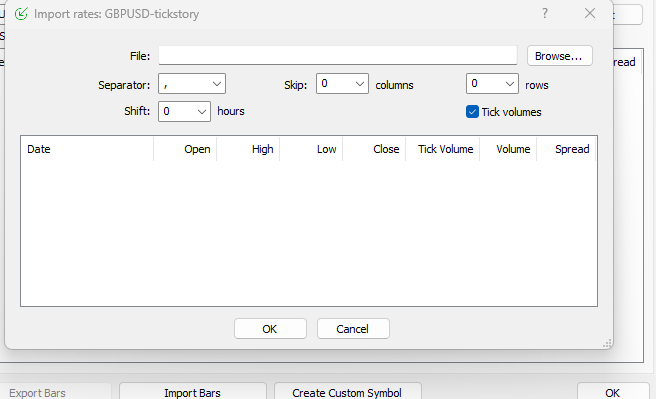This screenshot has width=656, height=399.
Task: Expand the Separator dropdown
Action: coord(192,84)
